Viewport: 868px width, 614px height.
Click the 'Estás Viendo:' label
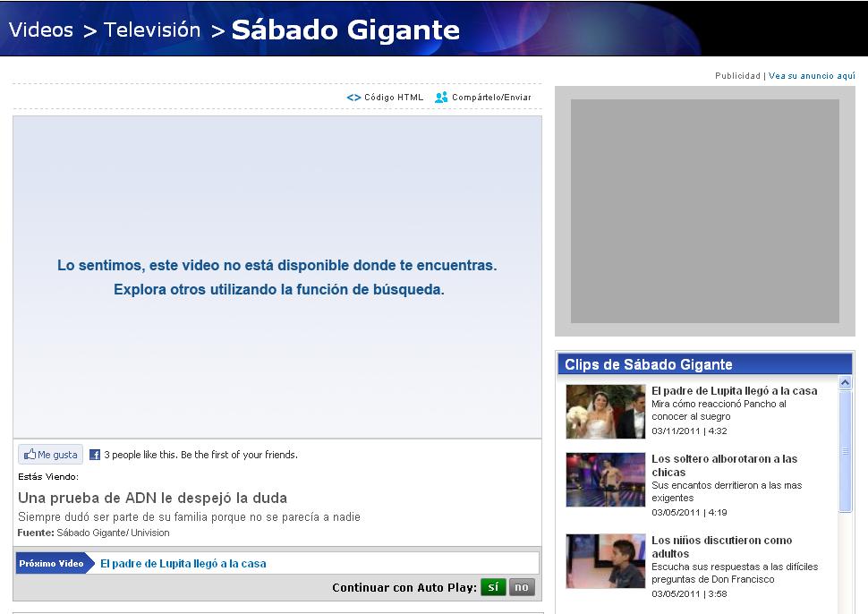pos(48,477)
